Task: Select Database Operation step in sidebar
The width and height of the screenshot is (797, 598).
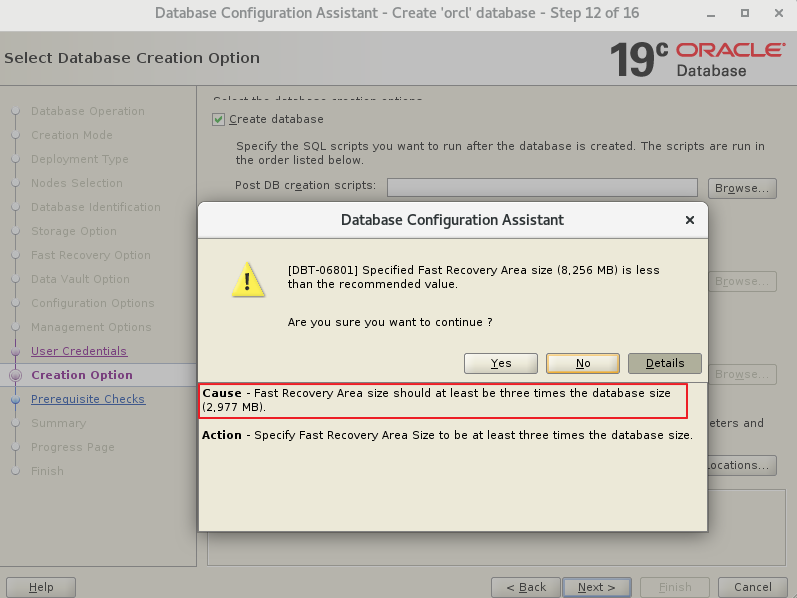Action: [88, 111]
